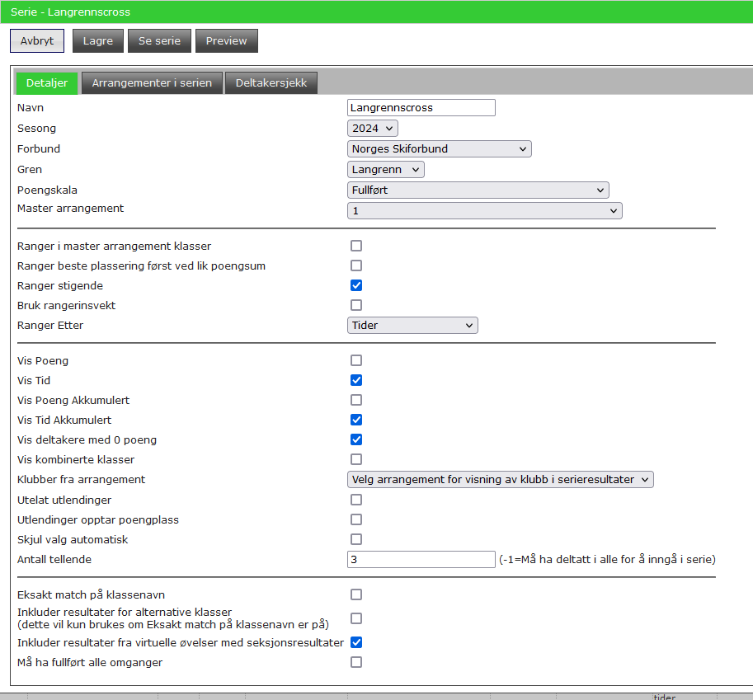Screen dimensions: 753x700
Task: Click the Antall tellende label
Action: 54,559
